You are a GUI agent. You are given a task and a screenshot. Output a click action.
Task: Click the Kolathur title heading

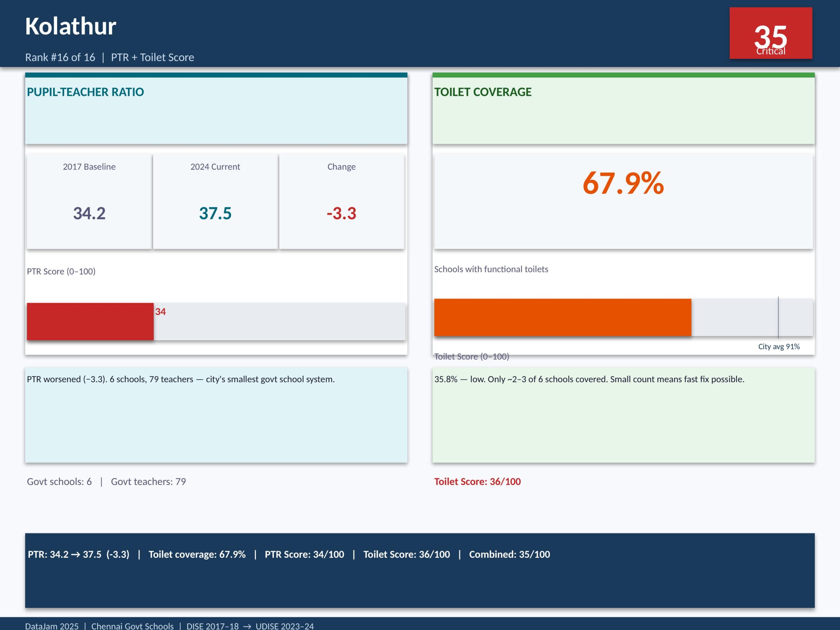71,27
